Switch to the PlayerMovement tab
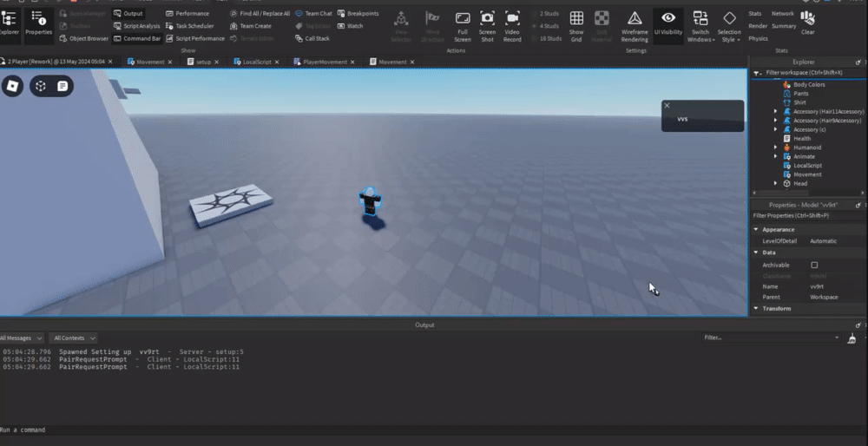 (x=325, y=62)
